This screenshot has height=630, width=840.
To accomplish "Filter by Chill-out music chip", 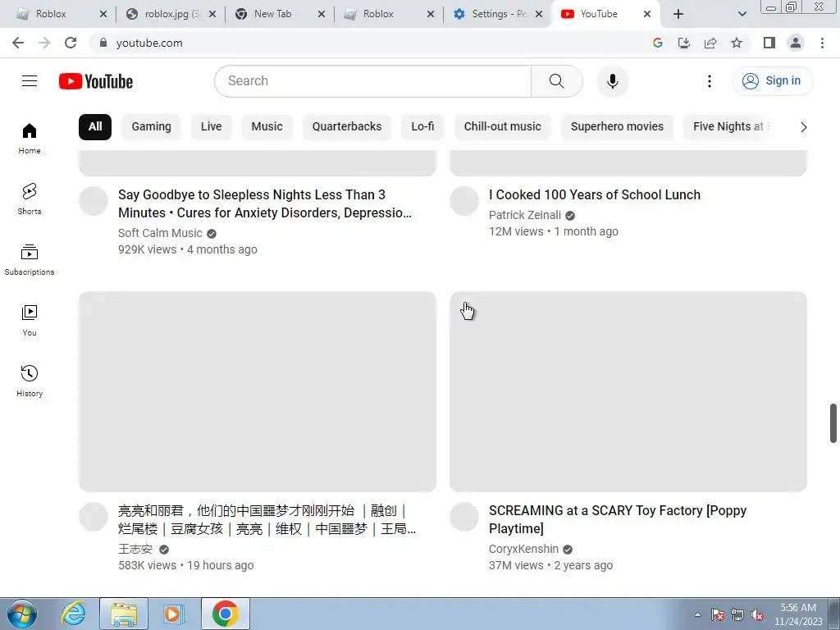I will click(x=503, y=127).
